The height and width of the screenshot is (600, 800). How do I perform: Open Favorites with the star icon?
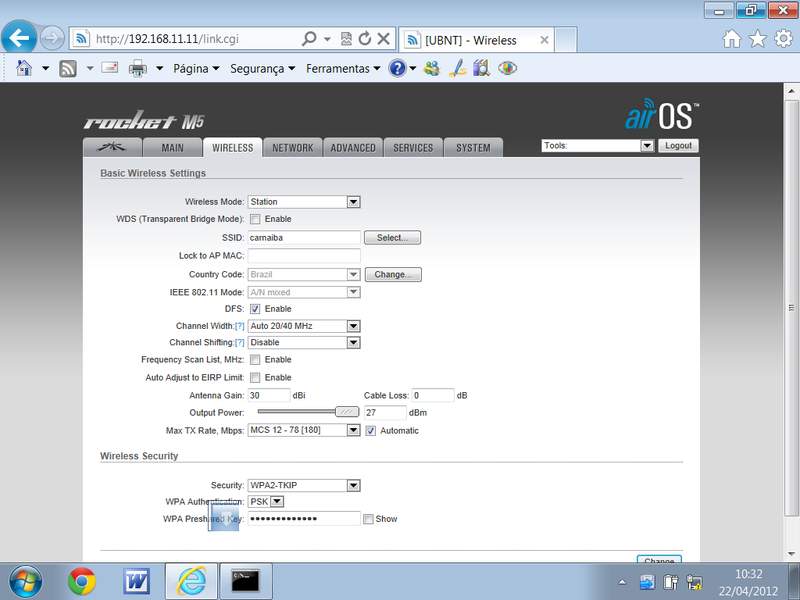pyautogui.click(x=757, y=39)
